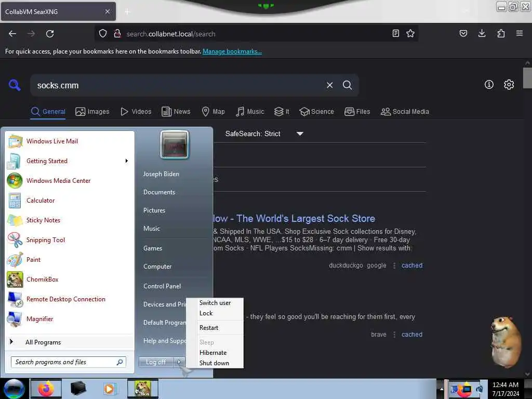Submit search with the magnifier button
The image size is (532, 399).
pyautogui.click(x=347, y=85)
